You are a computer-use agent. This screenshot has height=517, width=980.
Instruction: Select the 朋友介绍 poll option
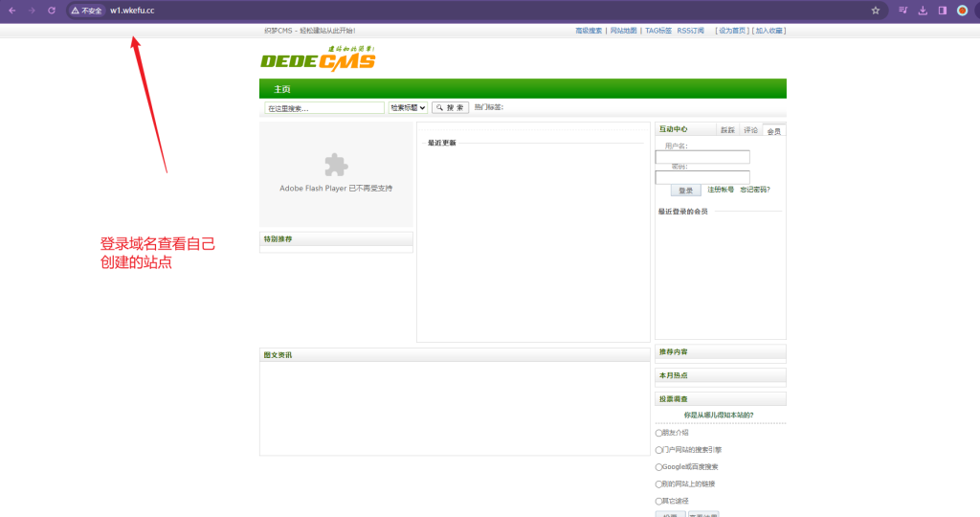(x=659, y=433)
